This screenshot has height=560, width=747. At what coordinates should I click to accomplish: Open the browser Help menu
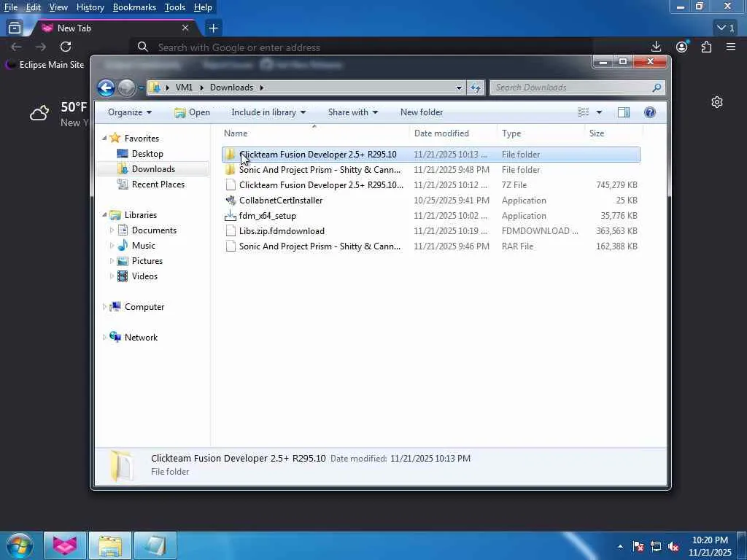click(203, 7)
